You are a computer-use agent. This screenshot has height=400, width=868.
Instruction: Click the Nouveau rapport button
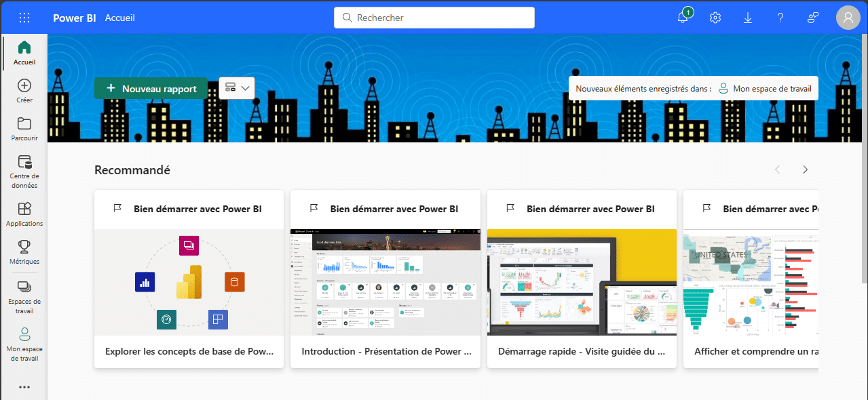coord(151,89)
